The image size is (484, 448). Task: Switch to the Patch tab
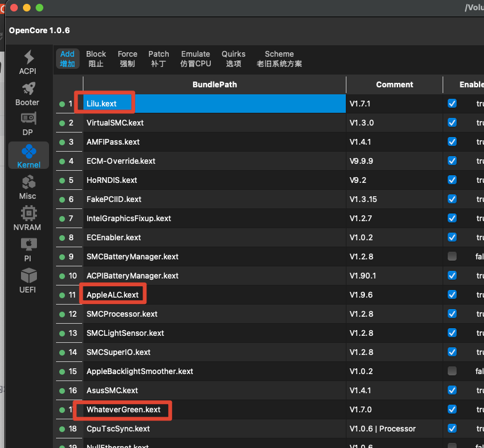[159, 59]
